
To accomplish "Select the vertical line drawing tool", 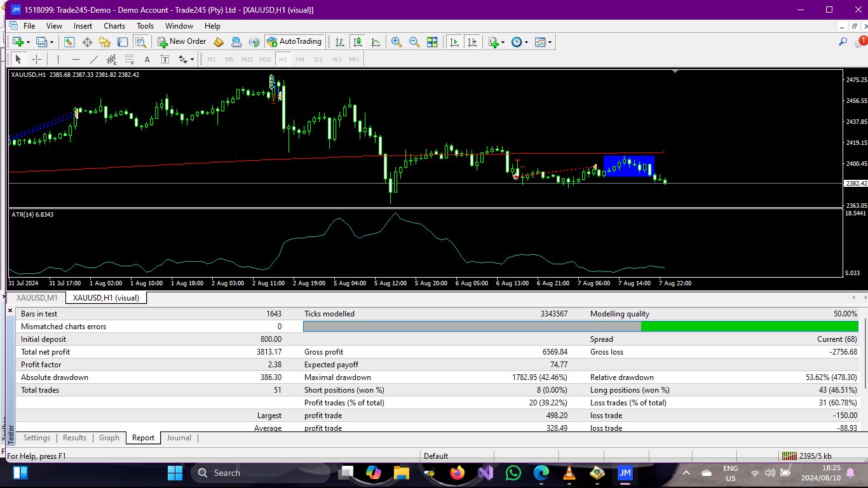I will click(x=58, y=59).
